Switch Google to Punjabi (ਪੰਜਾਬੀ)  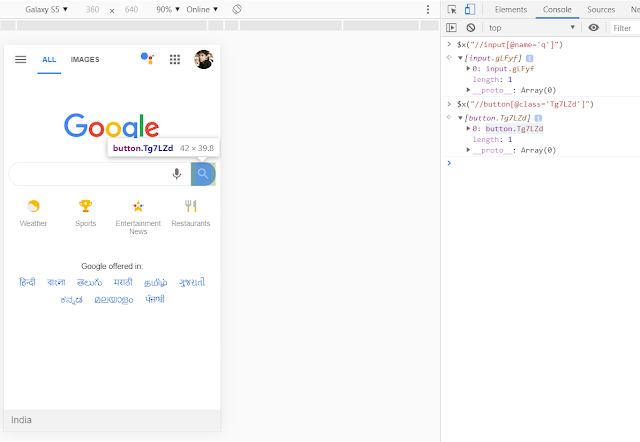click(x=155, y=299)
